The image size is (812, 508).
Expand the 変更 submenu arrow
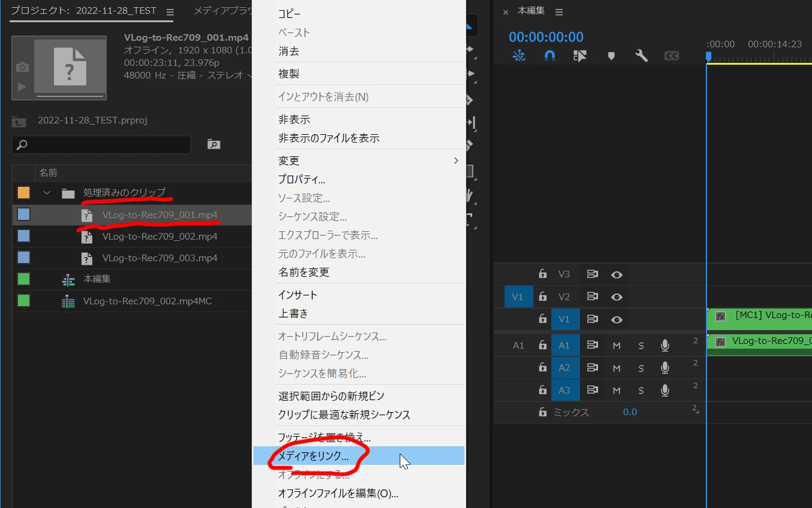[456, 161]
